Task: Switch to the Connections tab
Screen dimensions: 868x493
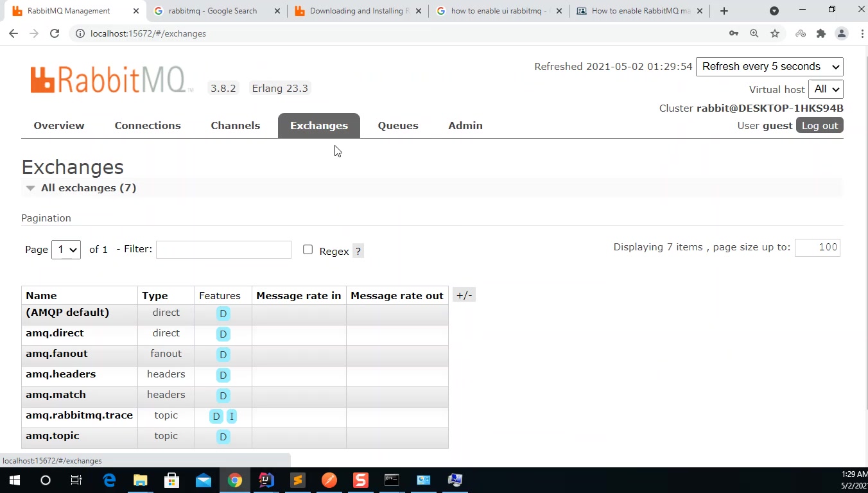Action: [148, 125]
